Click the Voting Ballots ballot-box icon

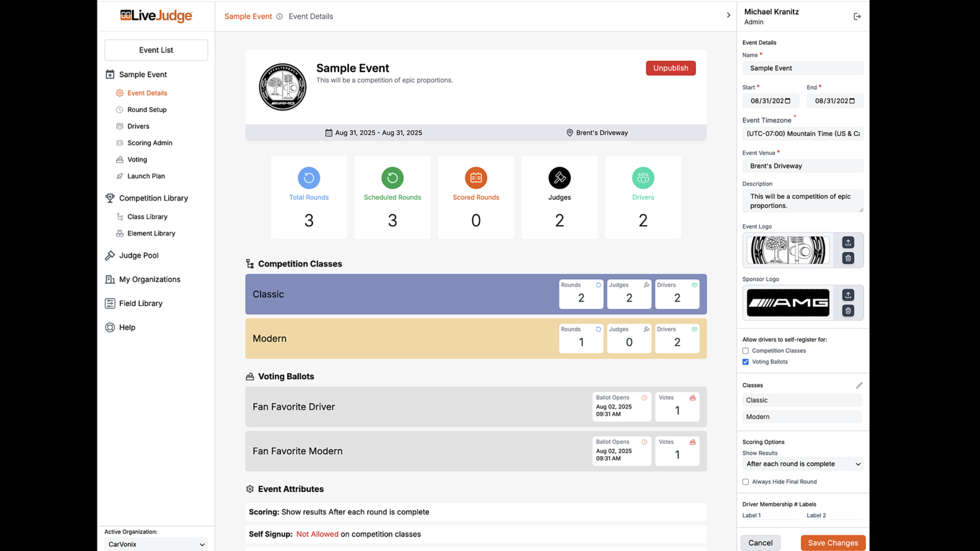[250, 377]
